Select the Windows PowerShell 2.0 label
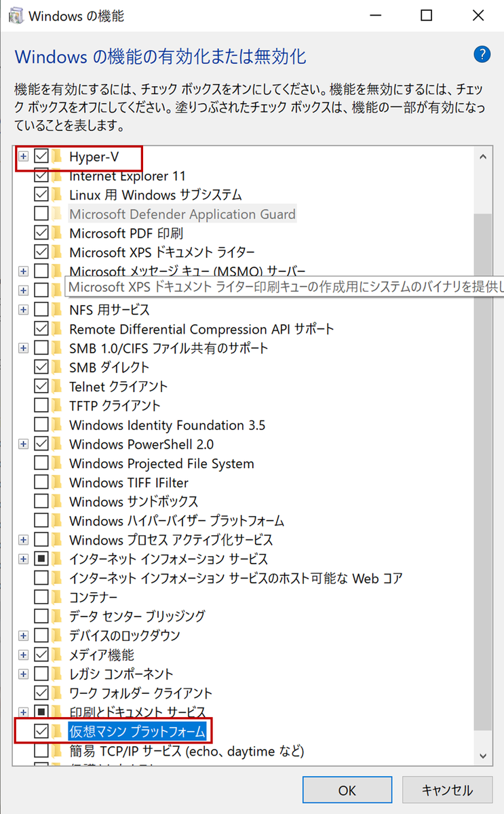Screen dimensions: 504x814 click(141, 444)
